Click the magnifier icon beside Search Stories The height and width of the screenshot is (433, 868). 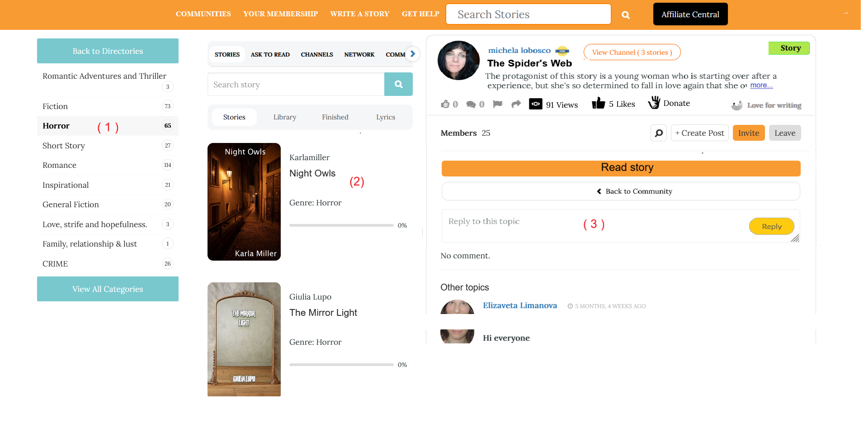click(625, 15)
